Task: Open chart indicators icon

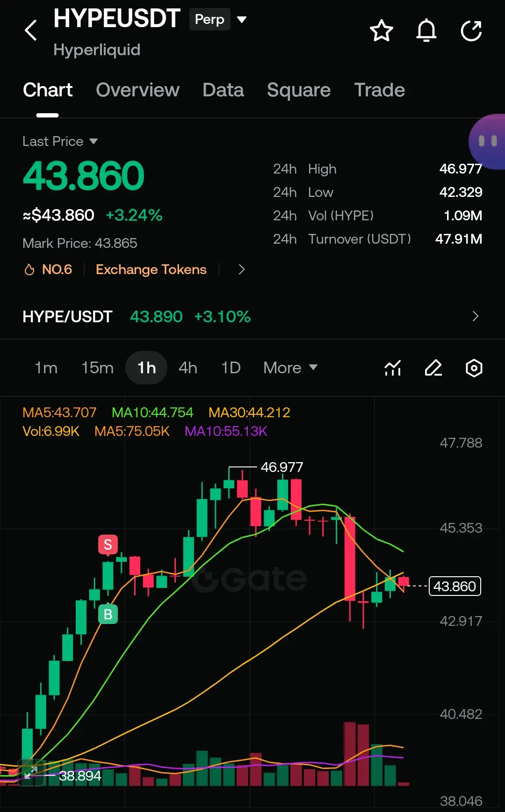Action: point(393,368)
